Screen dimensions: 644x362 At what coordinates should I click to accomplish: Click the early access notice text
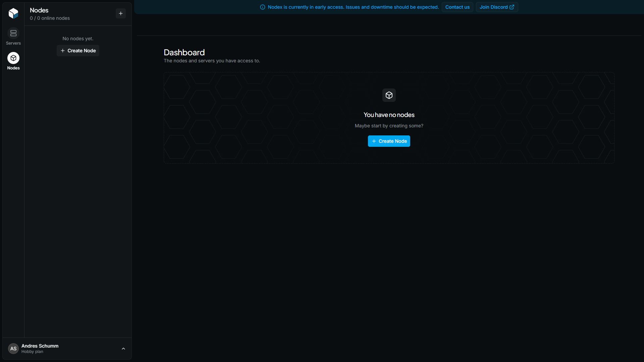(353, 7)
